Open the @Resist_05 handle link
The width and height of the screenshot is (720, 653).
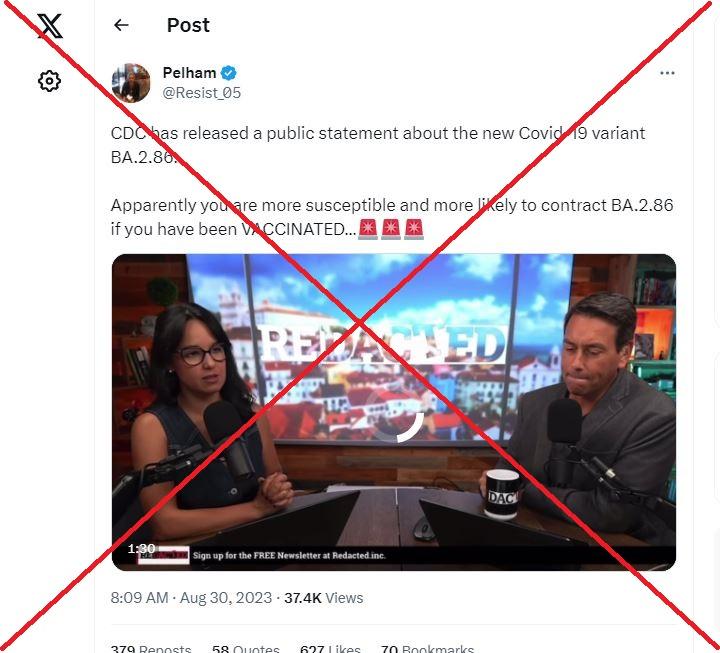pyautogui.click(x=202, y=93)
